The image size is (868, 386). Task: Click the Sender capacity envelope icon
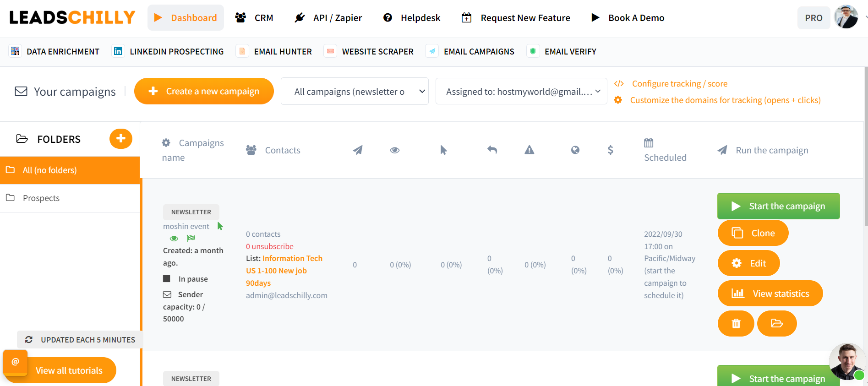click(x=167, y=294)
